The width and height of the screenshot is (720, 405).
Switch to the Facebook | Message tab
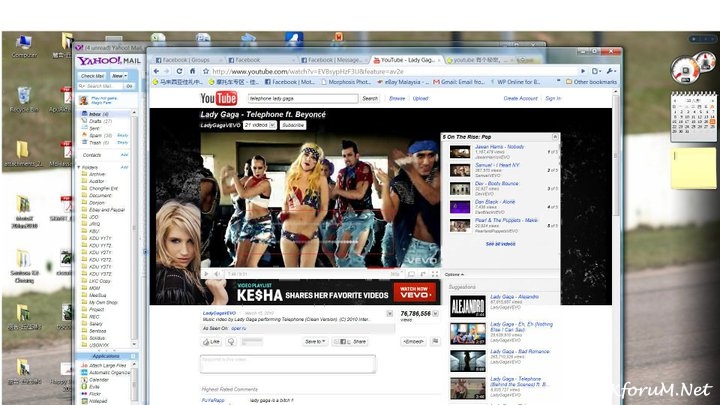[x=333, y=60]
